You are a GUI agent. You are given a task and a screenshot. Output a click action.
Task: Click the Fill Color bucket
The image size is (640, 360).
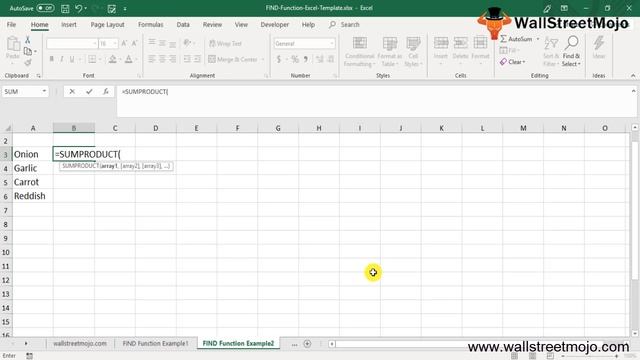pyautogui.click(x=113, y=59)
